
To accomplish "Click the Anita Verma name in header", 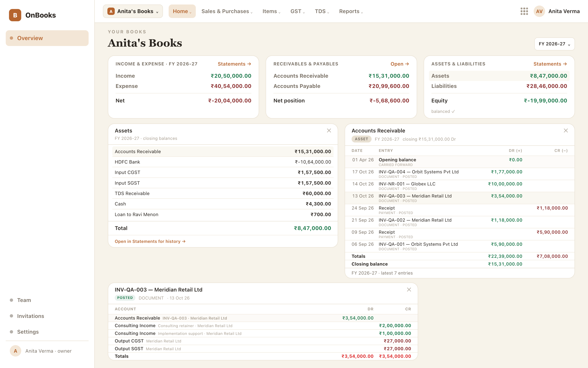I will 564,11.
